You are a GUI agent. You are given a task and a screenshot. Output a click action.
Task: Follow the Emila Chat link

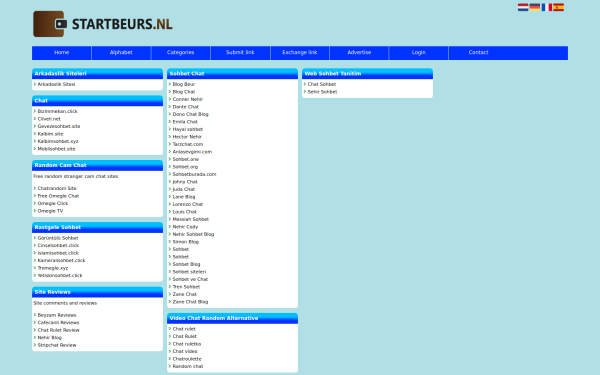185,122
